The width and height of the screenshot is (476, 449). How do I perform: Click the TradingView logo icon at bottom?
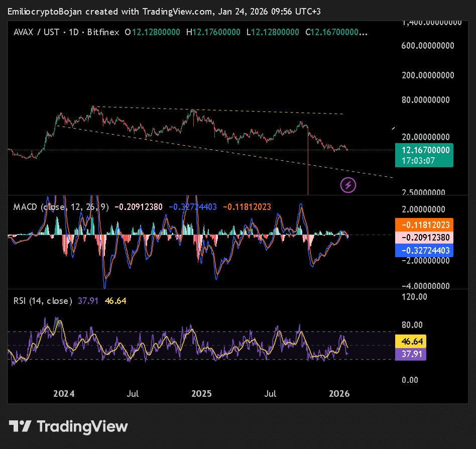click(21, 426)
